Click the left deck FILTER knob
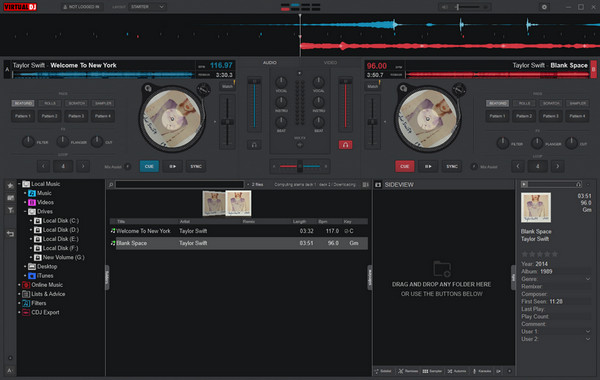The image size is (600, 380). (28, 142)
